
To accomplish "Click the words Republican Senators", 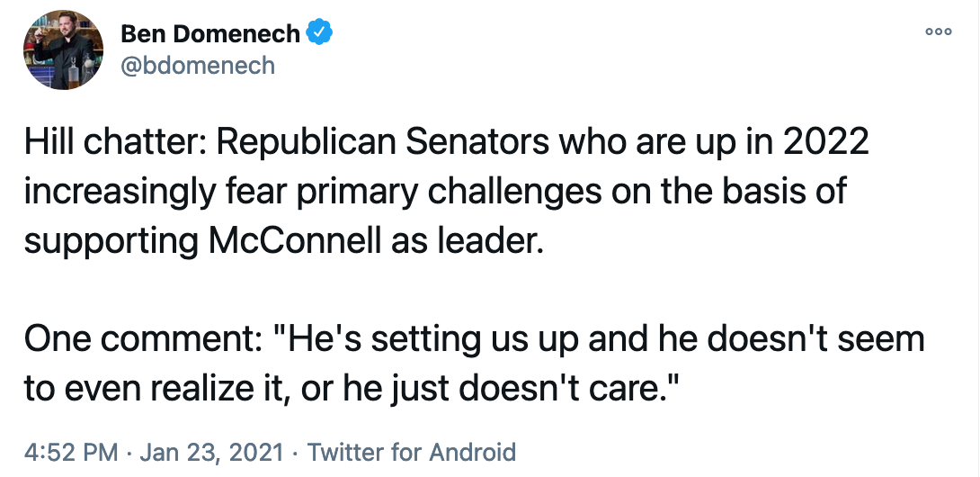I will [x=382, y=142].
